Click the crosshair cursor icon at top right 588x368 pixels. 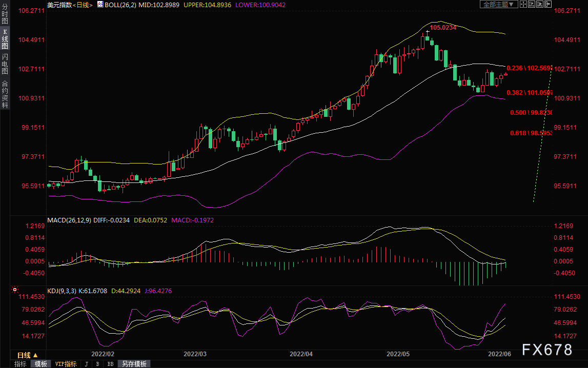[x=523, y=4]
